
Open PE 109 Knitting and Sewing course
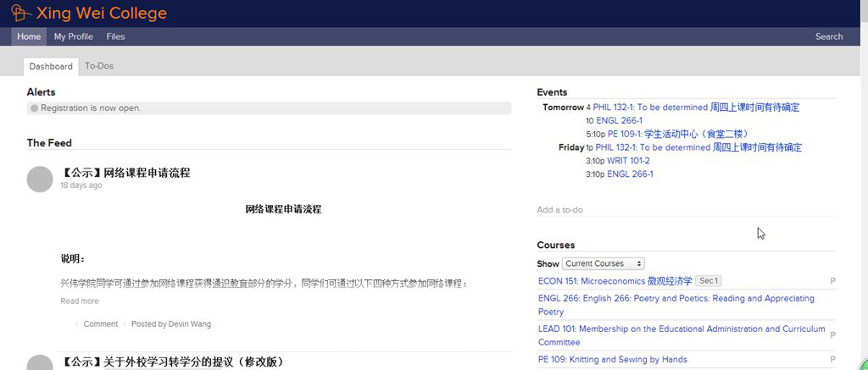pos(613,360)
